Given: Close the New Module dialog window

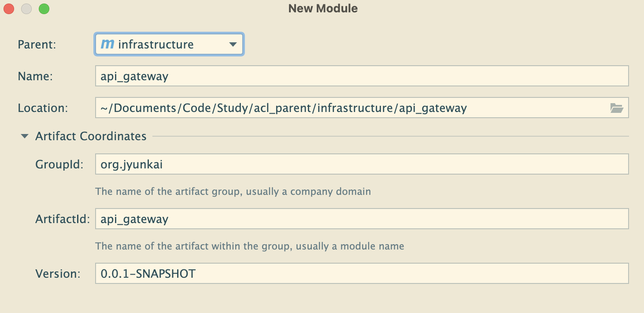Looking at the screenshot, I should 9,9.
